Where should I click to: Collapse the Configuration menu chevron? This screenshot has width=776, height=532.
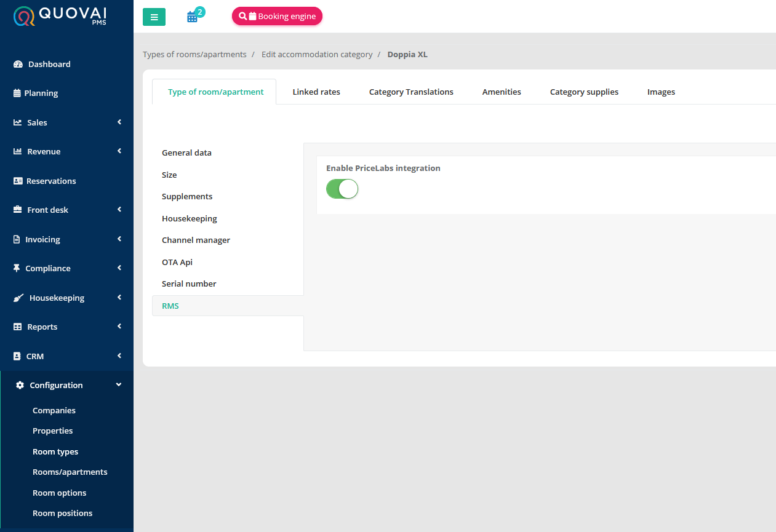tap(119, 385)
